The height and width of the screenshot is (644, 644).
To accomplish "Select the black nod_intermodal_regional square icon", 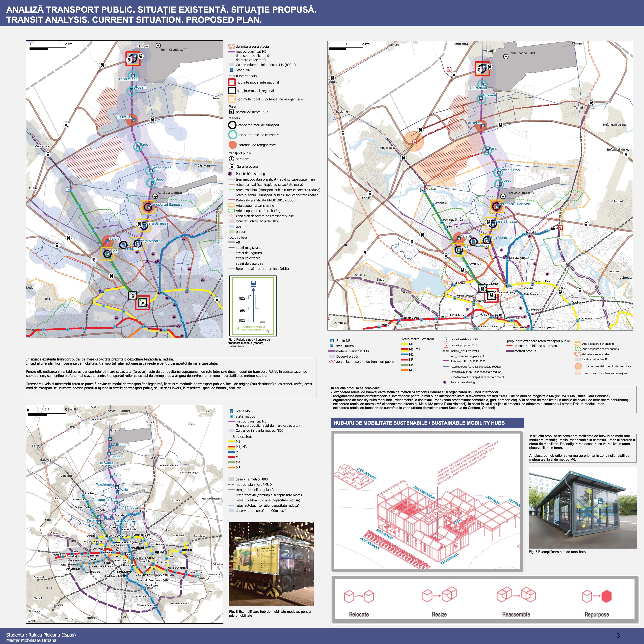I will pyautogui.click(x=232, y=91).
